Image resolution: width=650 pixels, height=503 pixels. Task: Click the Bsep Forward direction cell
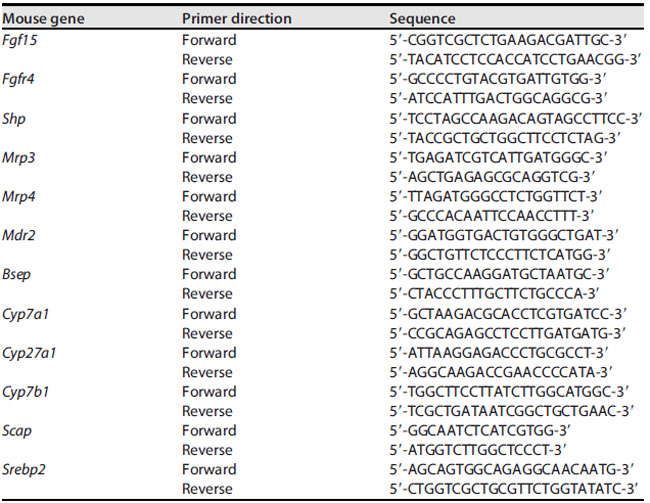[x=209, y=275]
